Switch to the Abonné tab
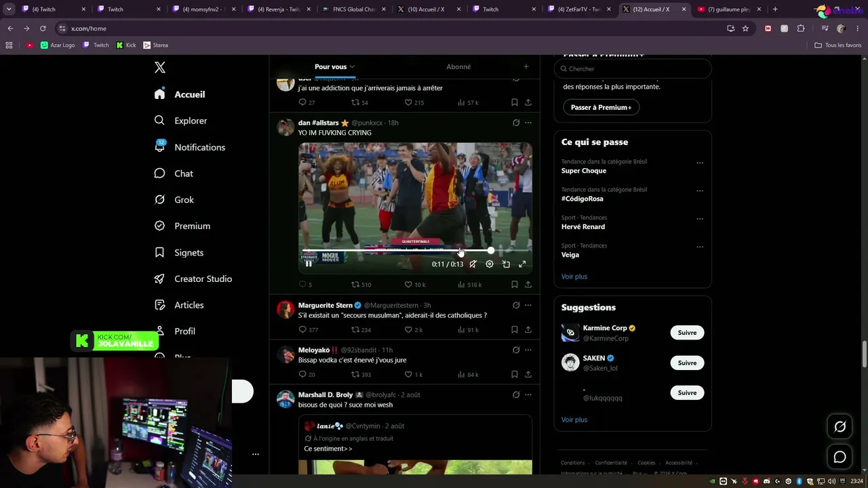The height and width of the screenshot is (488, 868). 458,66
